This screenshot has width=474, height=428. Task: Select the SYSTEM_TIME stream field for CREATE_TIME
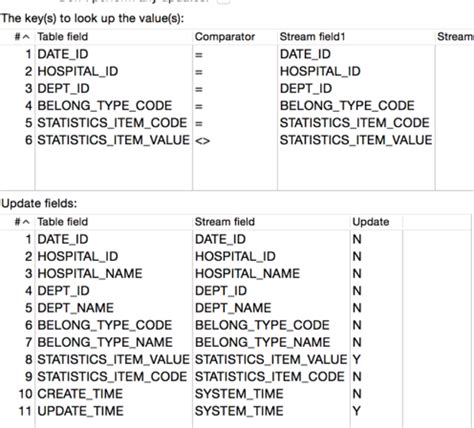239,394
